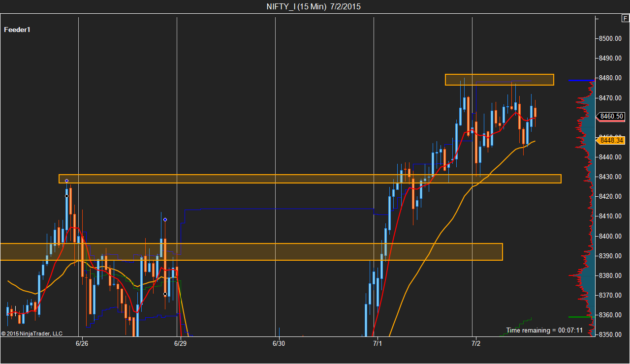The width and height of the screenshot is (630, 364).
Task: Click the F button at top right corner
Action: point(625,19)
